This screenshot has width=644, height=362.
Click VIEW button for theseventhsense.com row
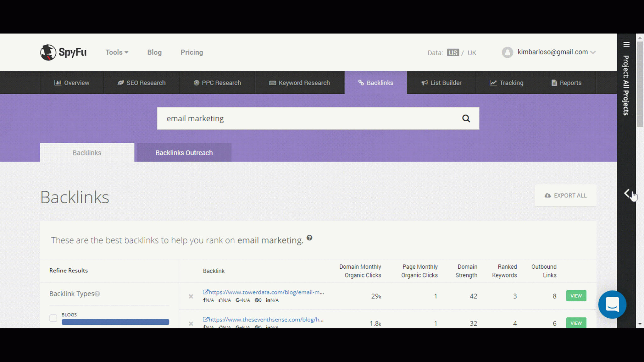tap(576, 323)
